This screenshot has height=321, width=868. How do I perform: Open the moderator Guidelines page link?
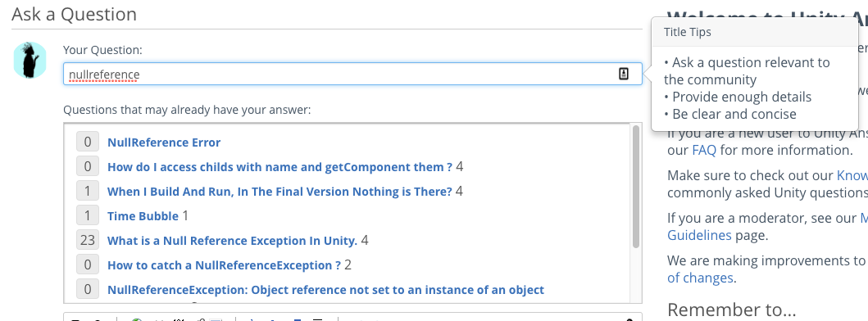[699, 235]
